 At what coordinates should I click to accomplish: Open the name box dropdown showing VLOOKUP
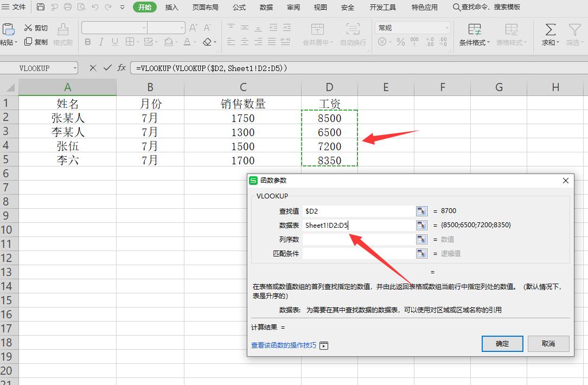point(75,68)
